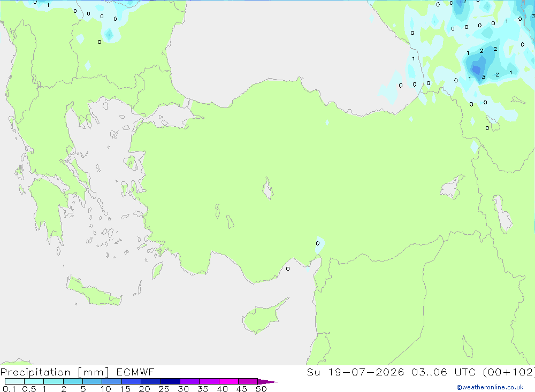Click the '(00+102)' forecast offset text
Image resolution: width=535 pixels, height=392 pixels.
pos(509,372)
